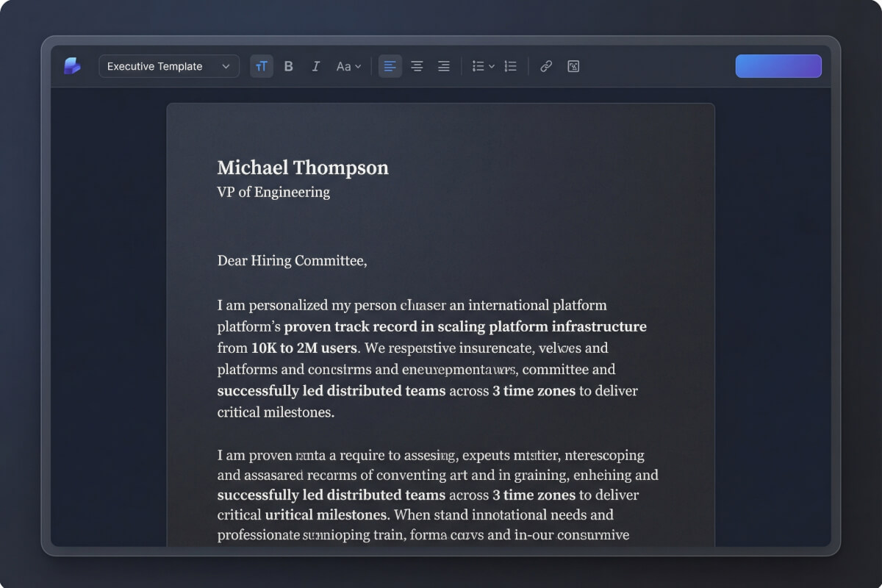Toggle the highlighted heading size button
The height and width of the screenshot is (588, 882).
[261, 65]
